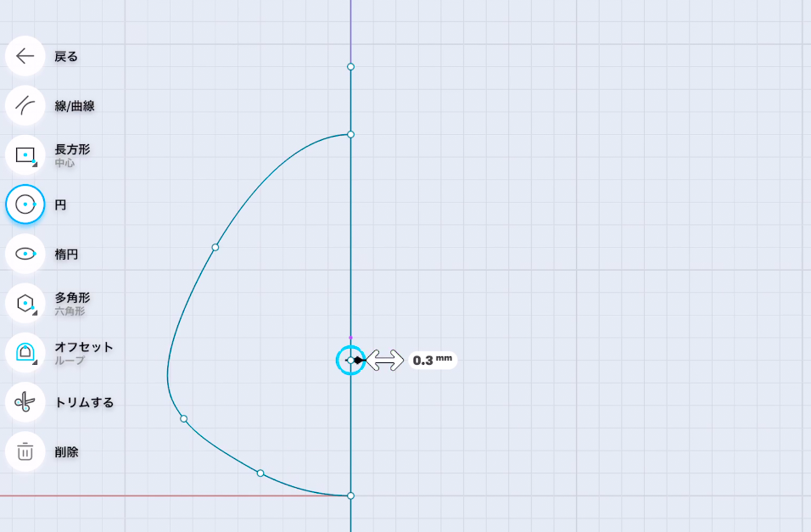Click the 削除 label

point(66,452)
